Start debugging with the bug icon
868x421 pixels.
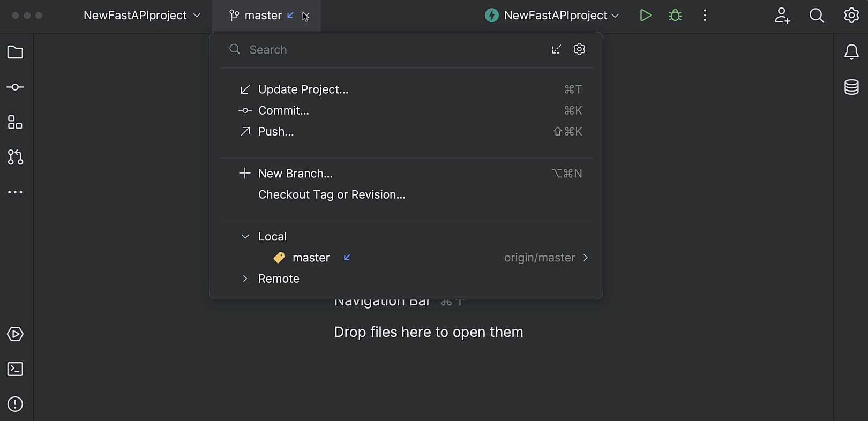675,16
